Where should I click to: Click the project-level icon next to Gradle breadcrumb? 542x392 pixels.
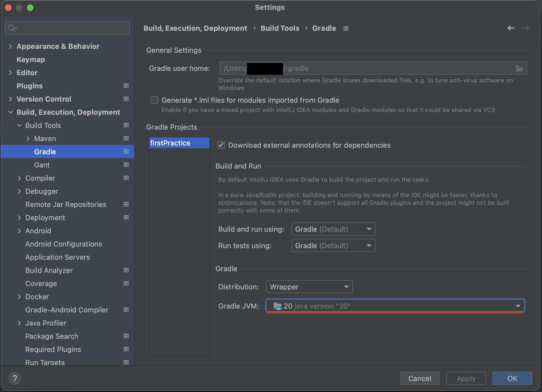[x=346, y=29]
